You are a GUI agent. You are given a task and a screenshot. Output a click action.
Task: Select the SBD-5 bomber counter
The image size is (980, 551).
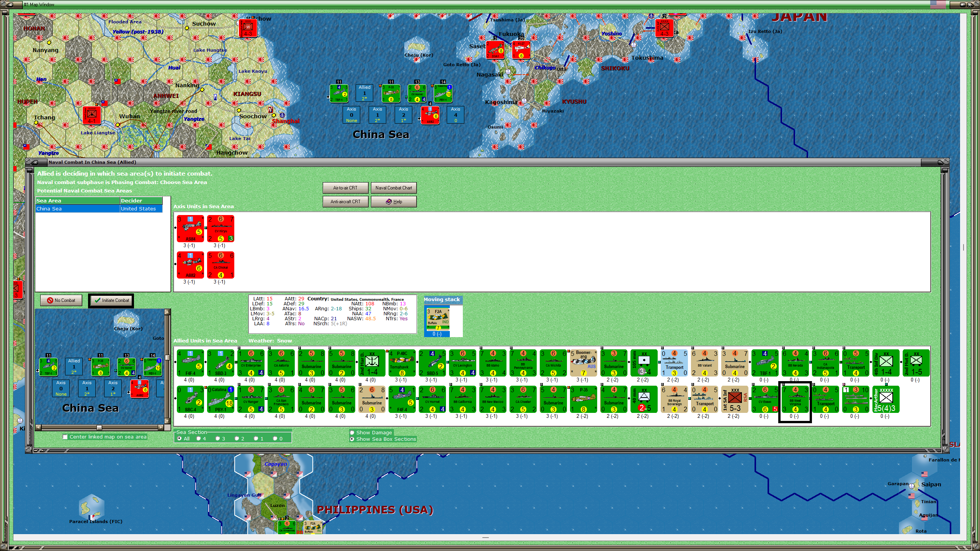[432, 363]
